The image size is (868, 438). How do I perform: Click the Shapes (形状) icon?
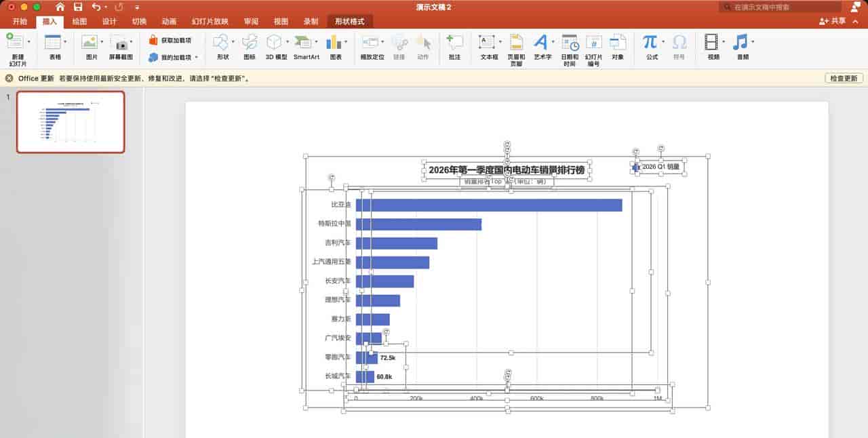tap(222, 42)
